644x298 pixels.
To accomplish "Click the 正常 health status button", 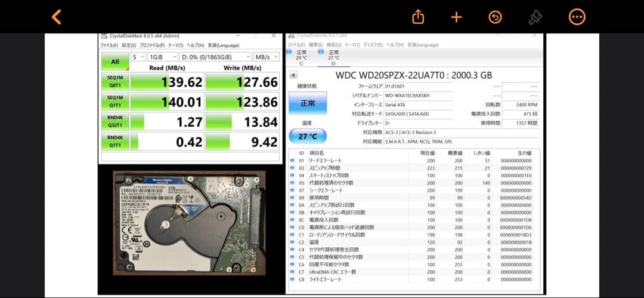I will click(308, 103).
